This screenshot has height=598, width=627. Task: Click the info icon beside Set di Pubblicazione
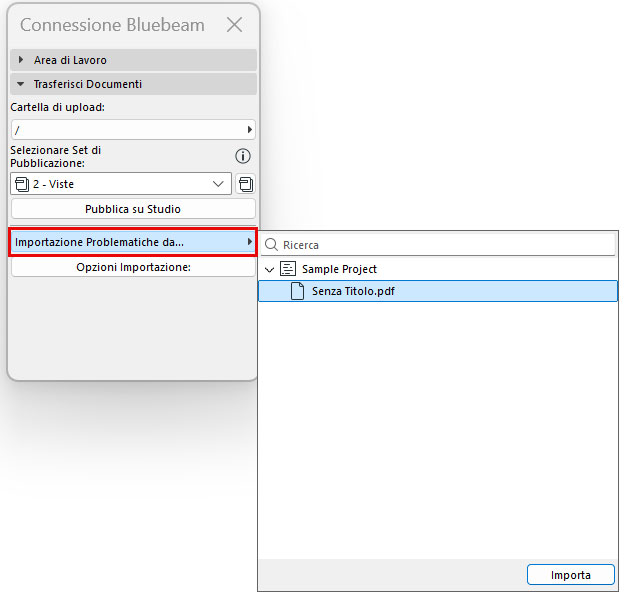[x=243, y=156]
